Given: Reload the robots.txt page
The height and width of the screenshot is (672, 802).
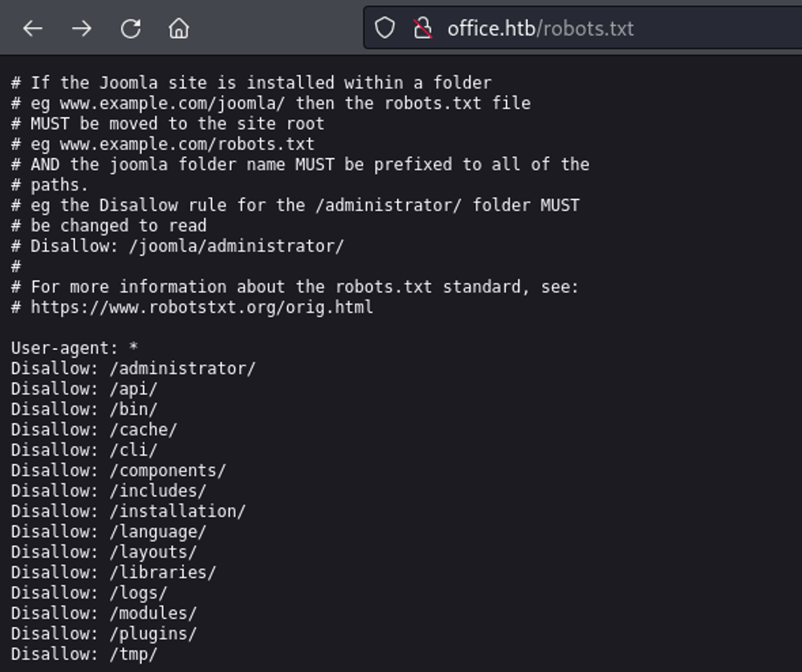Looking at the screenshot, I should (x=131, y=28).
